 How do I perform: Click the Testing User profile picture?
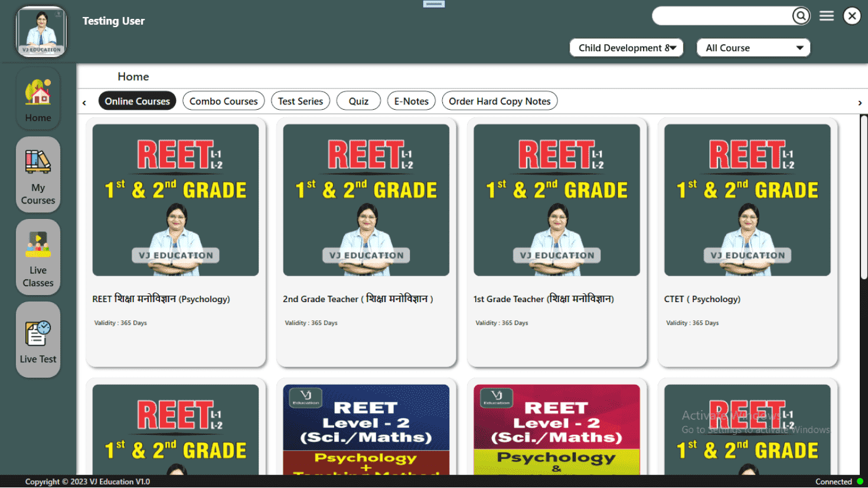[41, 32]
